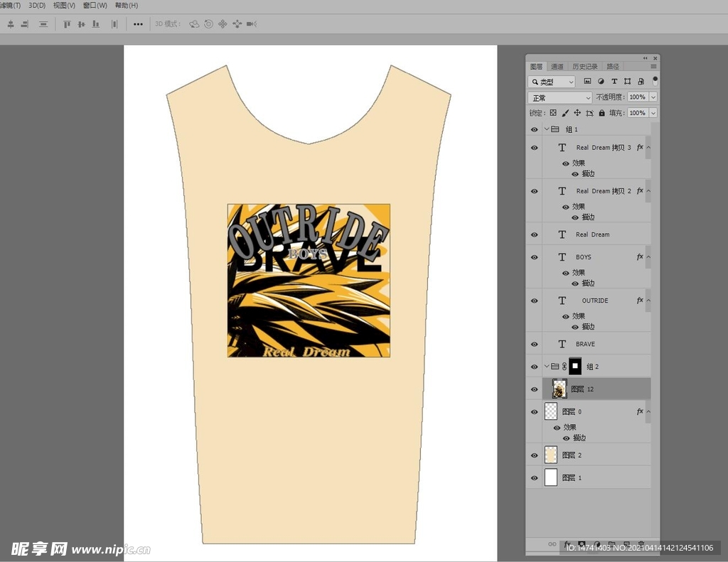Click the fill 100% value field
Image resolution: width=728 pixels, height=562 pixels.
pyautogui.click(x=638, y=113)
